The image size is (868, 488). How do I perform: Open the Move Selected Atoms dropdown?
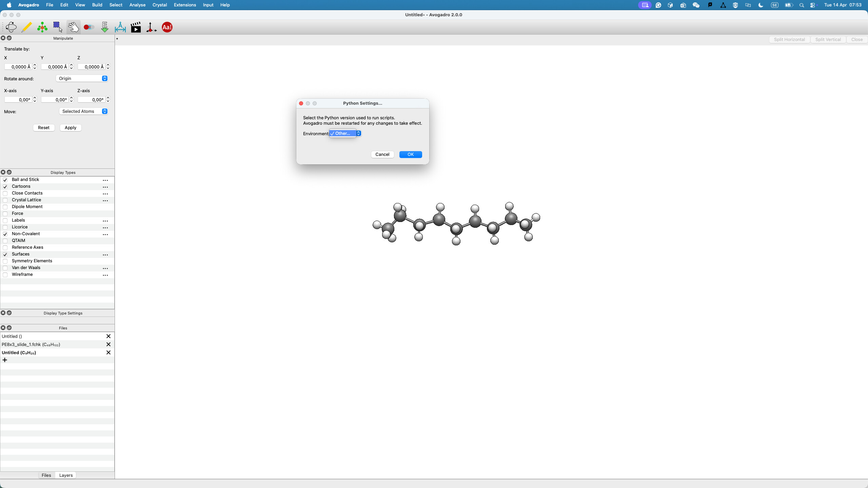83,111
